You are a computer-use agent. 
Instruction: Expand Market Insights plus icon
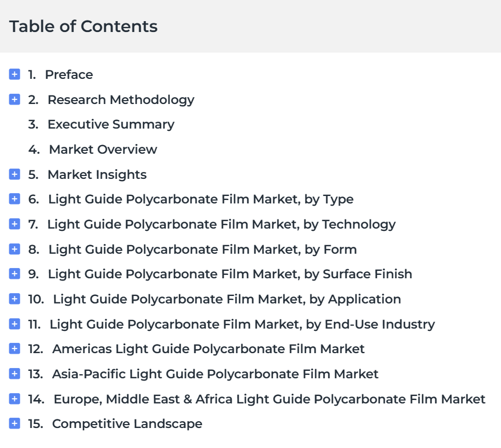tap(14, 174)
